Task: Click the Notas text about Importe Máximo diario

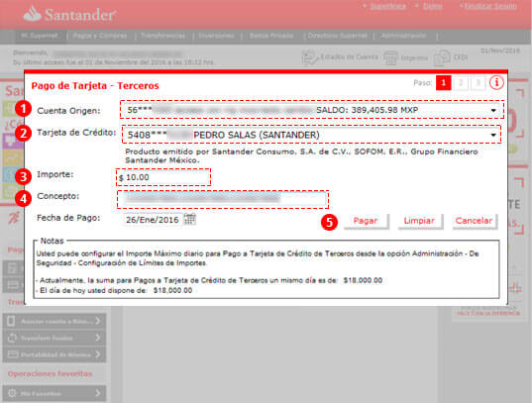Action: tap(258, 258)
